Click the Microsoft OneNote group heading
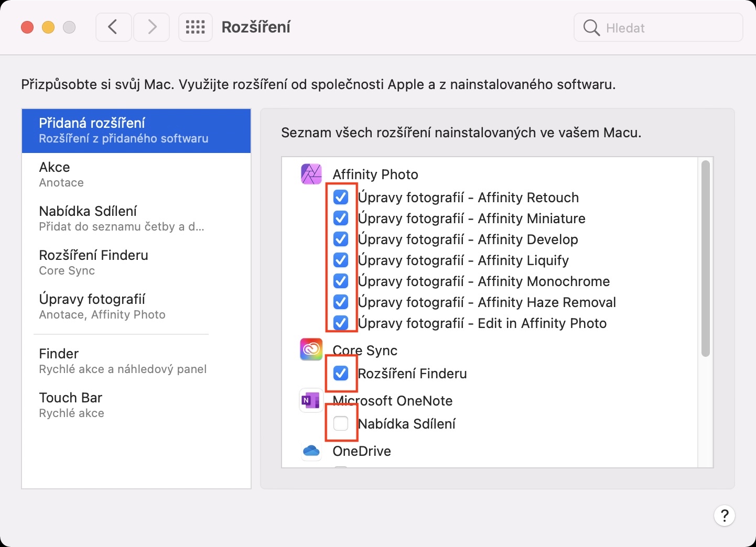The width and height of the screenshot is (756, 547). pos(393,401)
